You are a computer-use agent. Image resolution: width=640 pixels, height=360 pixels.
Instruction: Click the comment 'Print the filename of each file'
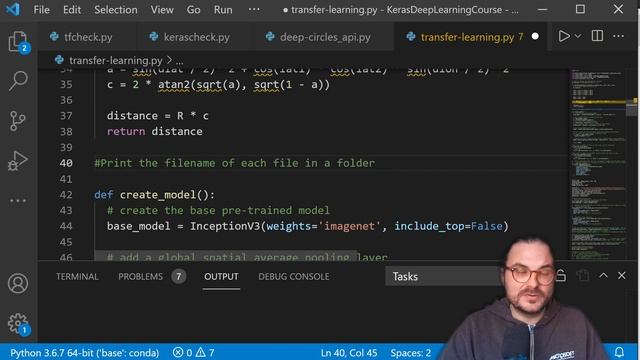[x=234, y=163]
